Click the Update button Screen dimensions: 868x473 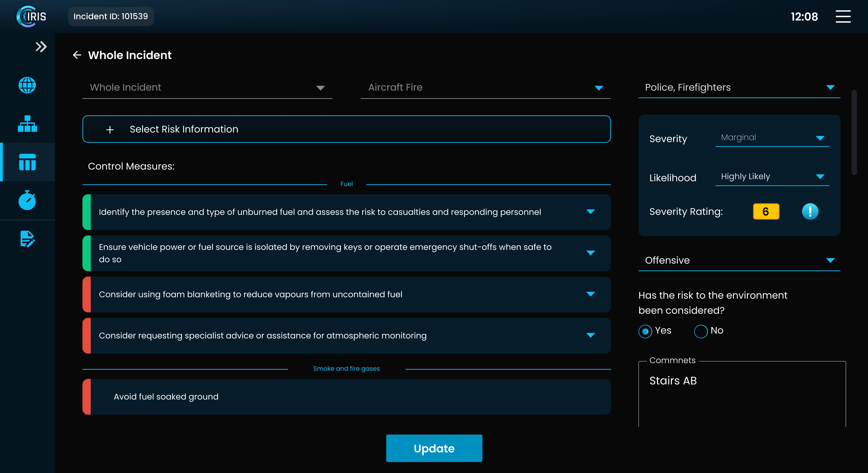pyautogui.click(x=434, y=448)
